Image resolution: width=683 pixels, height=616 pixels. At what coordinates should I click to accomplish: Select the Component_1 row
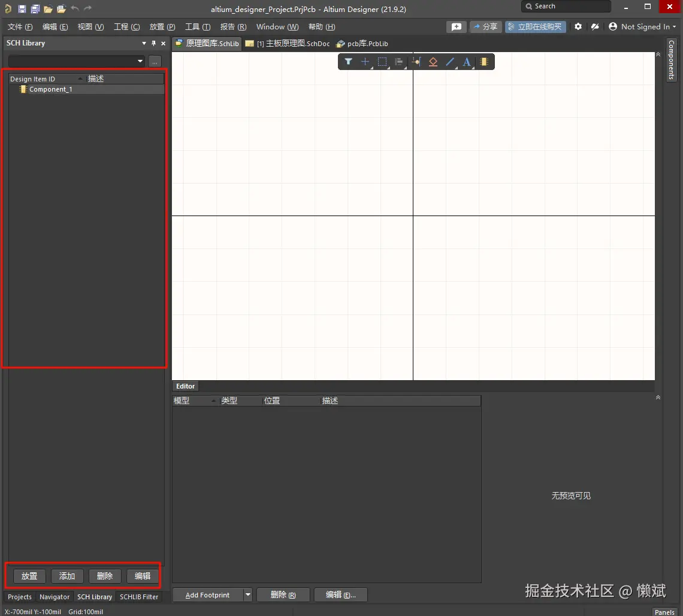click(86, 89)
